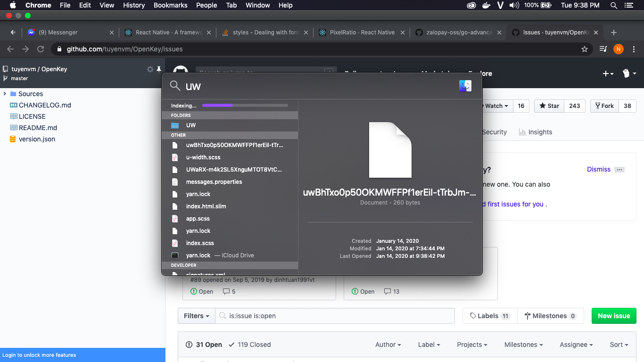Screen dimensions: 644x362
Task: Open sidebar settings gear icon
Action: (x=150, y=69)
